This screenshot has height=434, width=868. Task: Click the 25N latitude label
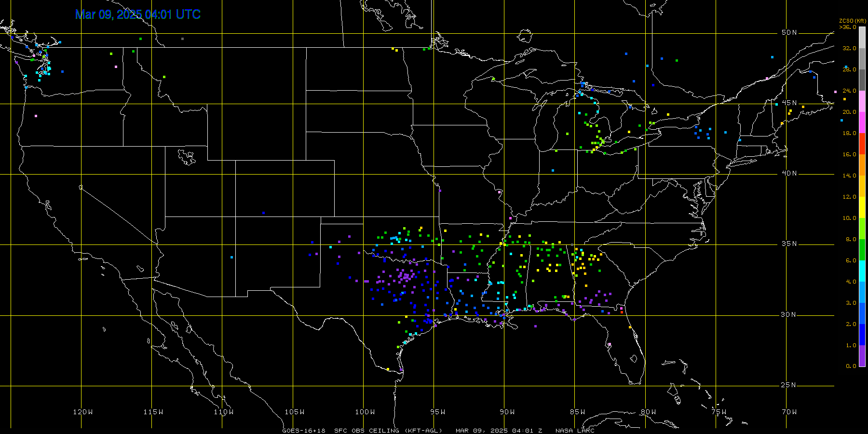(789, 385)
